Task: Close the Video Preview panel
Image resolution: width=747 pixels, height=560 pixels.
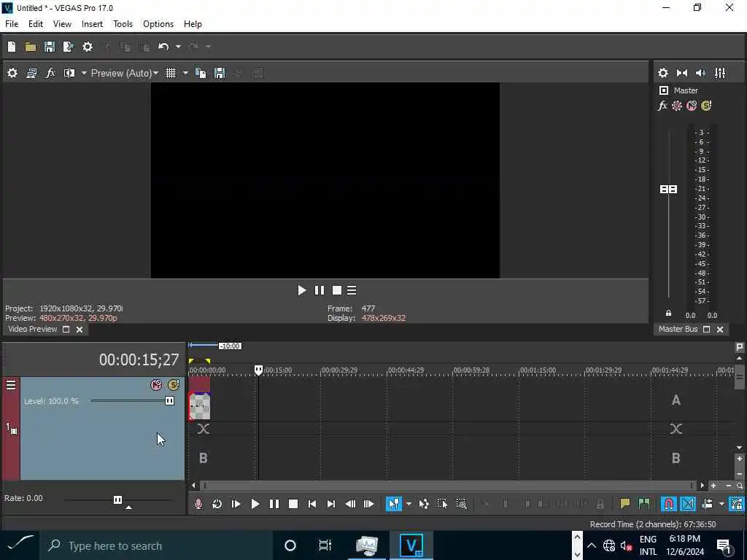Action: [x=80, y=330]
